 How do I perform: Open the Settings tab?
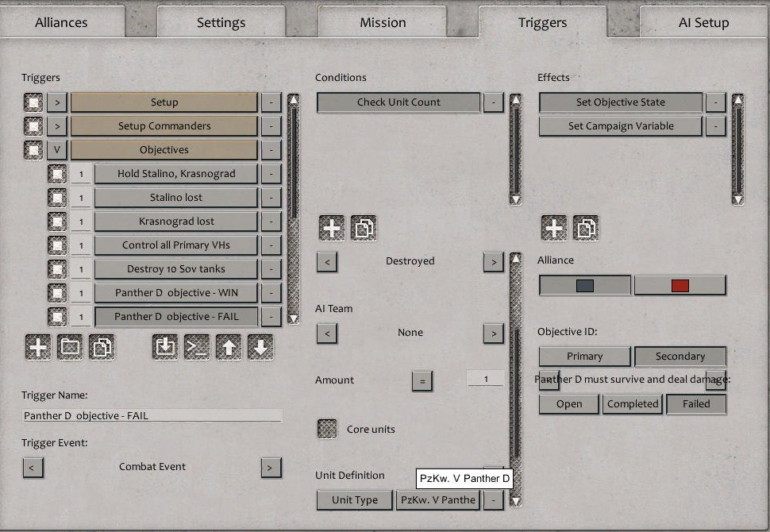point(221,22)
